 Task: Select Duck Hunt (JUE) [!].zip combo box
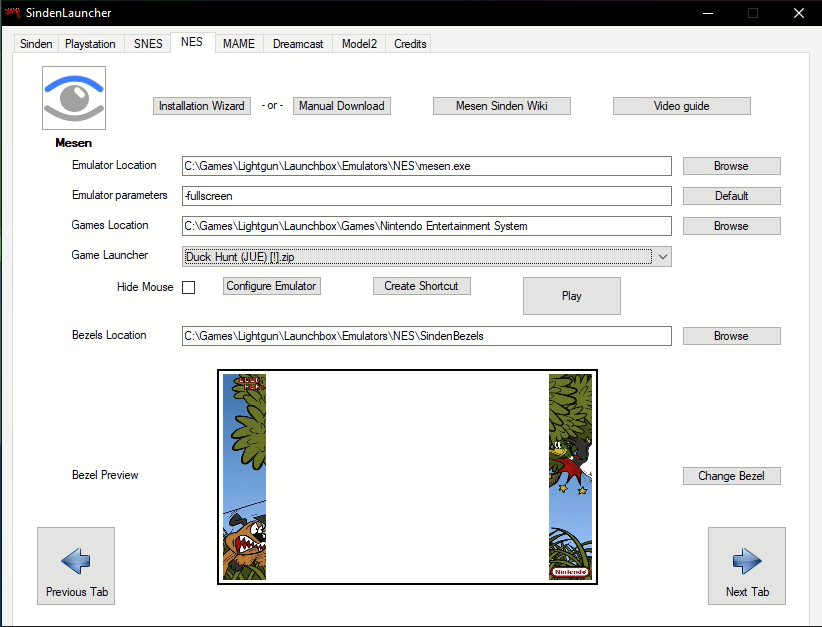427,257
